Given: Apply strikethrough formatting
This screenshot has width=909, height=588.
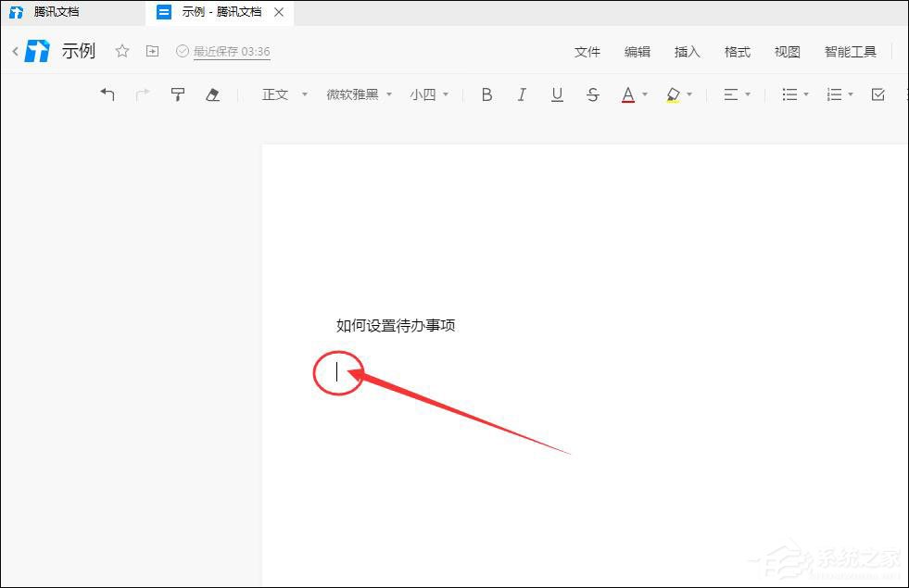Looking at the screenshot, I should [592, 94].
